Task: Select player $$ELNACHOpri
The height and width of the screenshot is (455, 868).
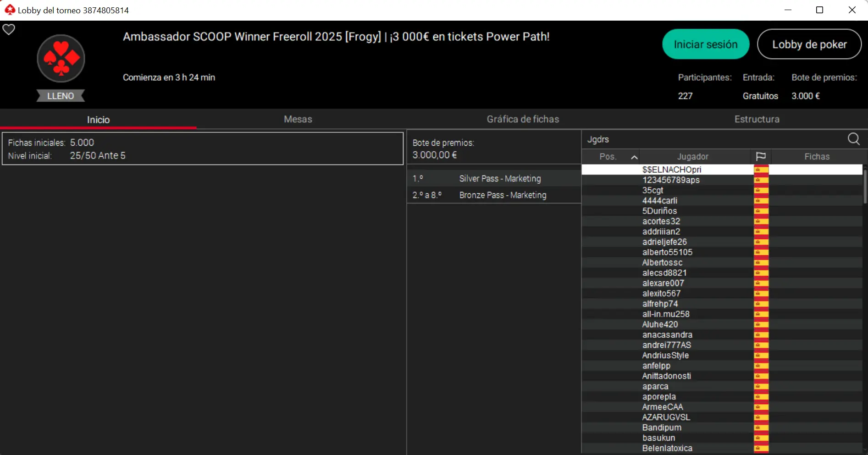Action: [722, 170]
